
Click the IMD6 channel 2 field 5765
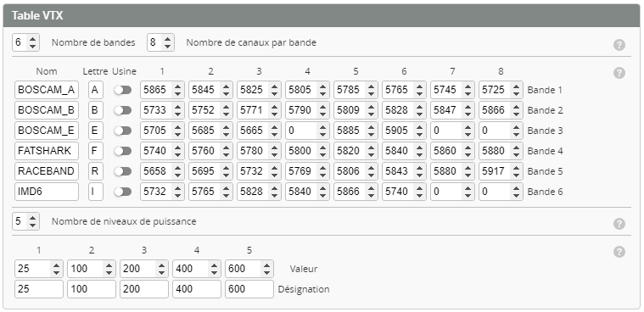tap(210, 192)
